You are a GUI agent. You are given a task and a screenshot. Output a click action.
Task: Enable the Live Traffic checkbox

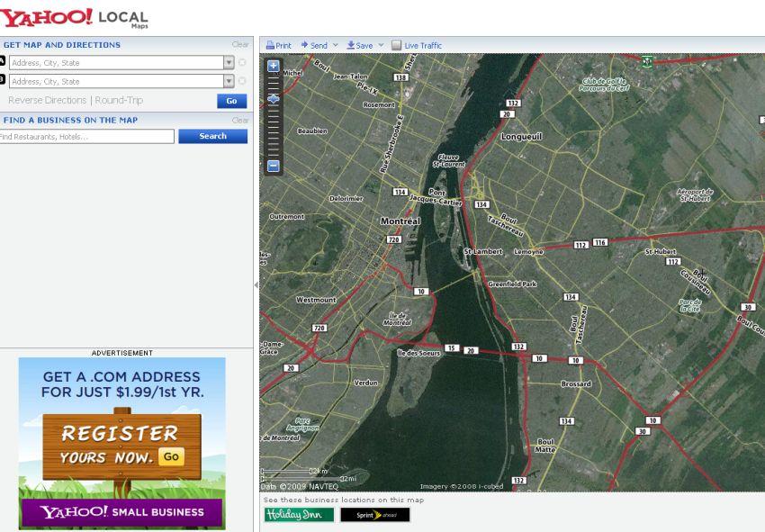pos(396,45)
